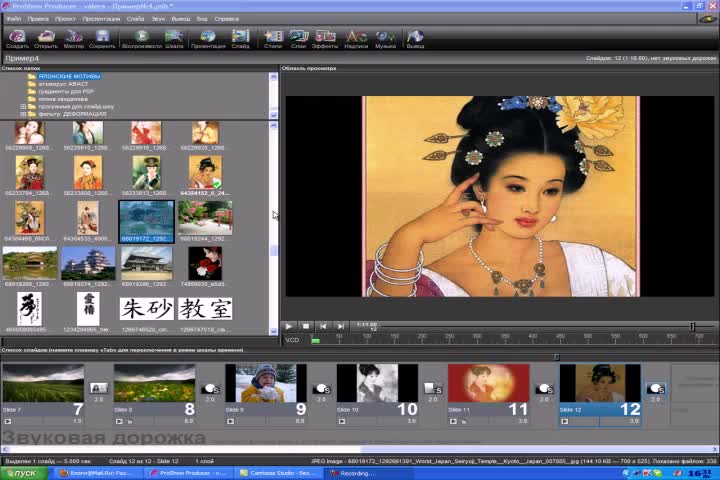Switch to timeline via the Шкала icon
Viewport: 720px width, 480px height.
pyautogui.click(x=174, y=39)
